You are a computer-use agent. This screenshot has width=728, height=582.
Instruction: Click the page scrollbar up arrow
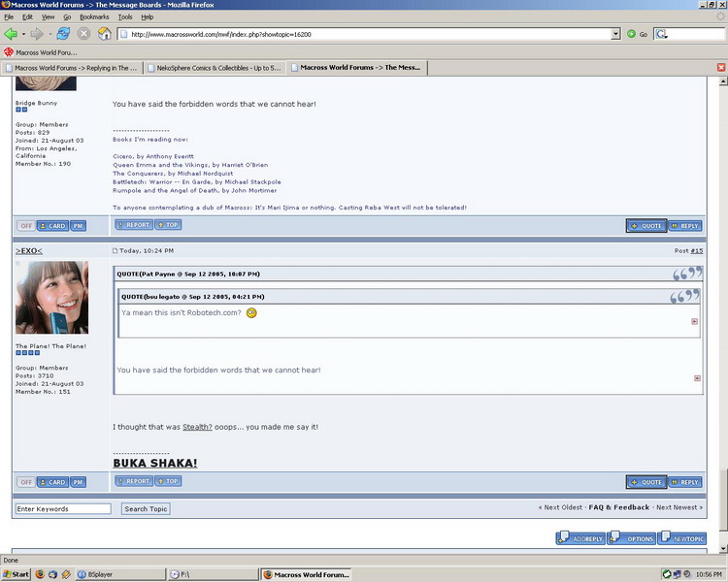click(x=723, y=81)
